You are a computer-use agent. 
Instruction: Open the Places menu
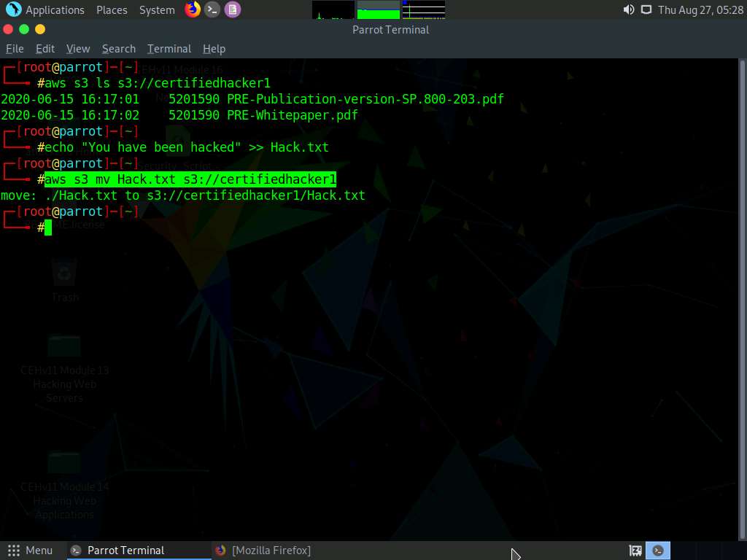click(x=111, y=9)
